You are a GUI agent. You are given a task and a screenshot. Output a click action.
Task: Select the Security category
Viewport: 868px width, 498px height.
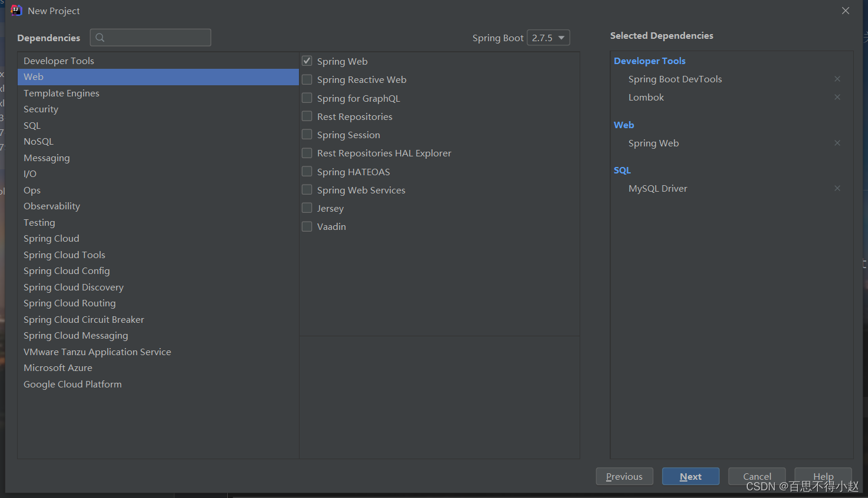coord(158,109)
